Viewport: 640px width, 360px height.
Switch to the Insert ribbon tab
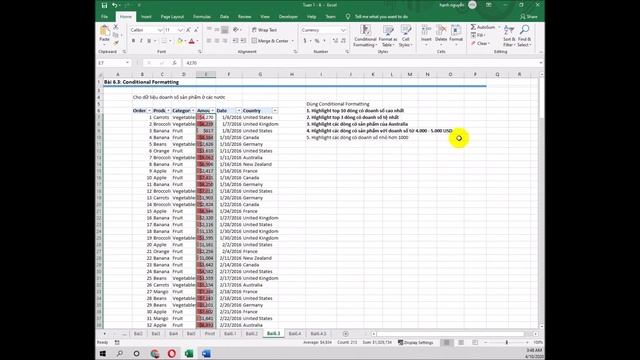click(146, 17)
